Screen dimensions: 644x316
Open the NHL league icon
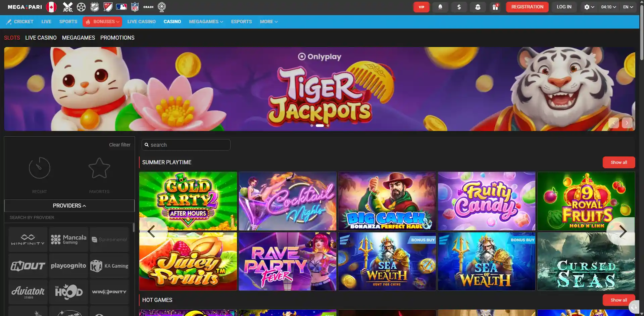(x=95, y=7)
